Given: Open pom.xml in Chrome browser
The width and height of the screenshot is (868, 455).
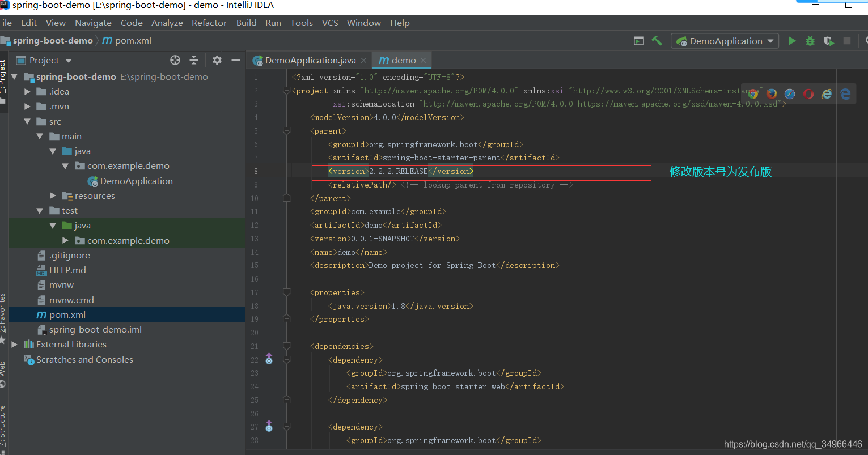Looking at the screenshot, I should 753,94.
